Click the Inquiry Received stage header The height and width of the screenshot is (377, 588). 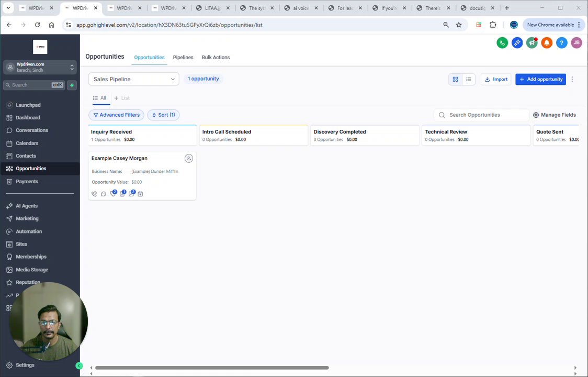[142, 135]
